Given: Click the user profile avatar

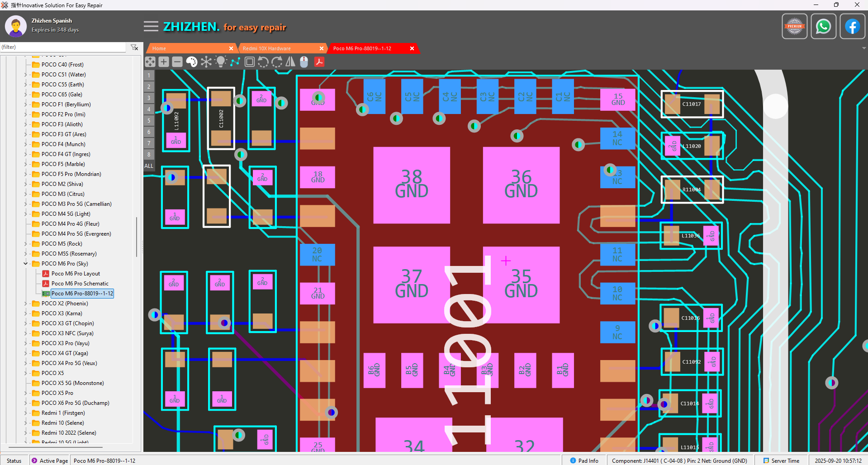Looking at the screenshot, I should [x=16, y=26].
